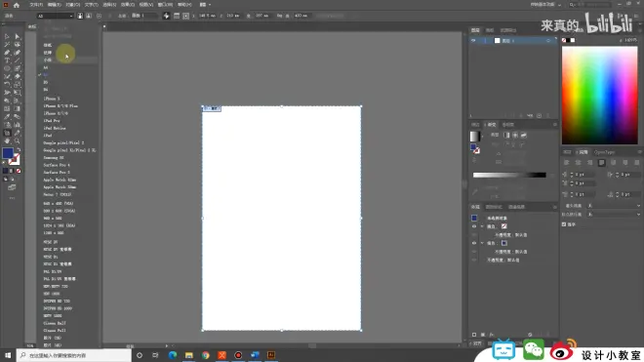Open gradient swatch dropdown arrow
This screenshot has height=362, width=644.
[x=482, y=136]
